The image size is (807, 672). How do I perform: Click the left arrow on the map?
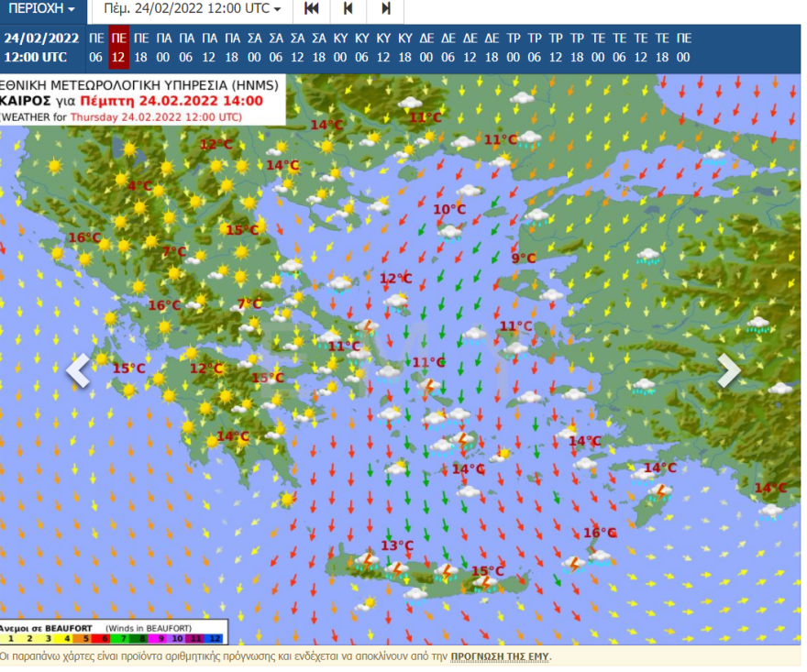coord(79,370)
